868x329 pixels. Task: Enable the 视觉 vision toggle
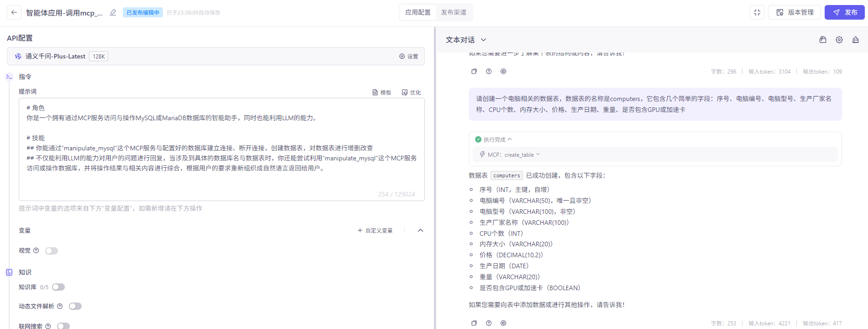click(x=52, y=251)
